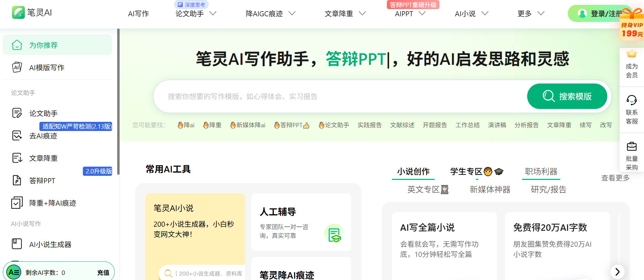Viewport: 644px width, 280px height.
Task: Switch to the 职场利器 tab
Action: point(541,171)
